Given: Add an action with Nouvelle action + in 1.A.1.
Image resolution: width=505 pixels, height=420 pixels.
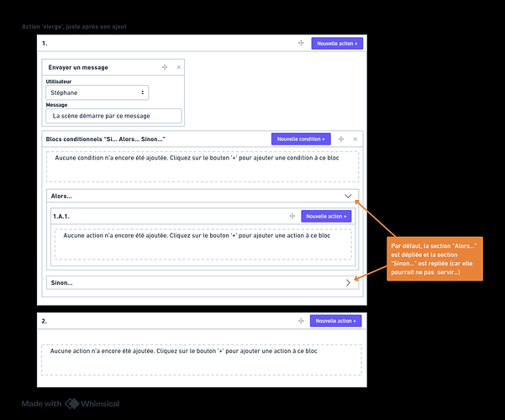Looking at the screenshot, I should click(x=325, y=216).
